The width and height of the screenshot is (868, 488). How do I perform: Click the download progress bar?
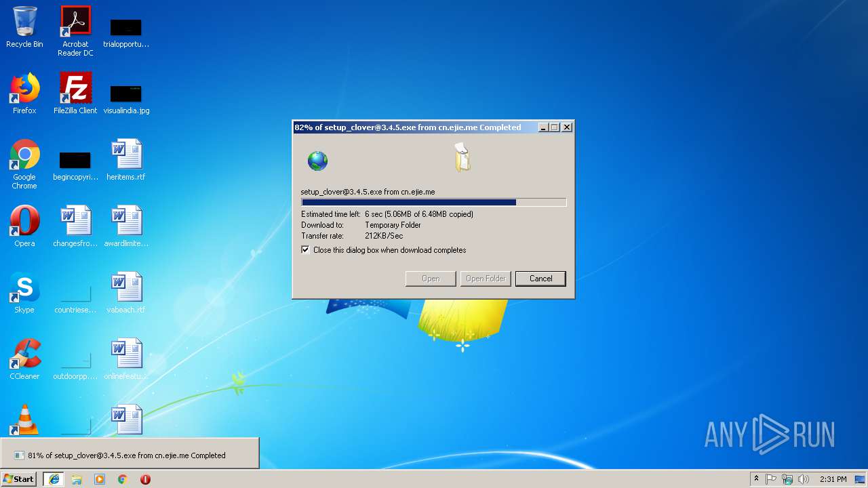433,202
